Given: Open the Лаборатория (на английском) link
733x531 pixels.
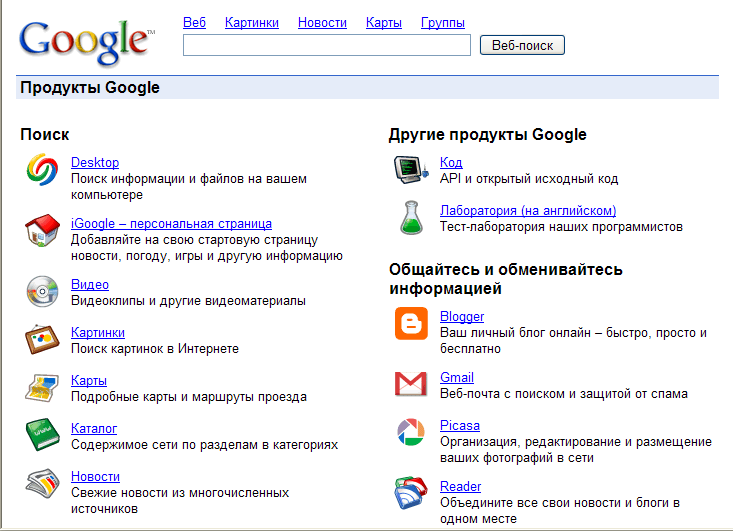Looking at the screenshot, I should (528, 210).
